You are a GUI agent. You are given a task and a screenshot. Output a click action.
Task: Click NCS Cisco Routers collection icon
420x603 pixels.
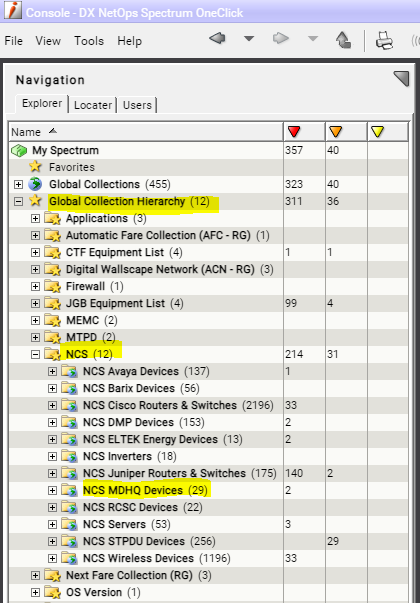(x=70, y=405)
